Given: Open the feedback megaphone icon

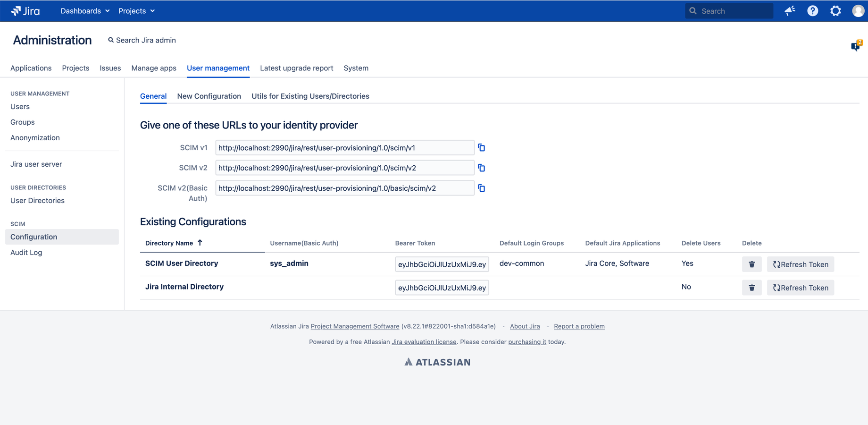Looking at the screenshot, I should click(790, 11).
